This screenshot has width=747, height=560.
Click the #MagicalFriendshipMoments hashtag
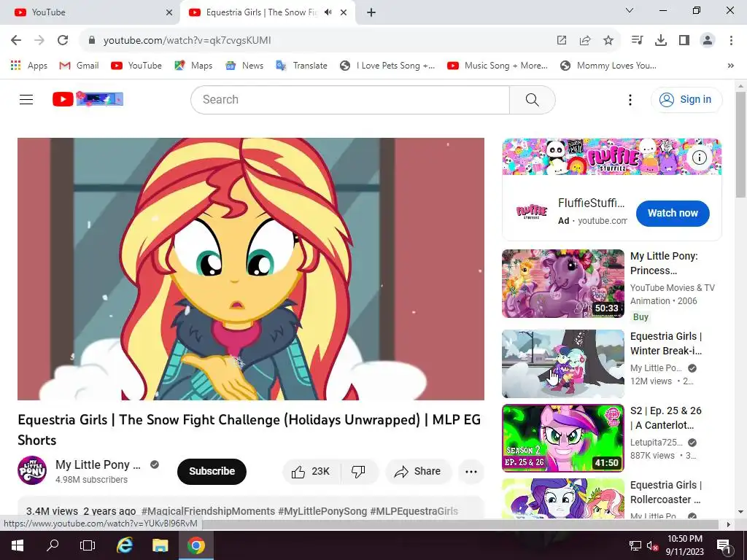(x=208, y=511)
